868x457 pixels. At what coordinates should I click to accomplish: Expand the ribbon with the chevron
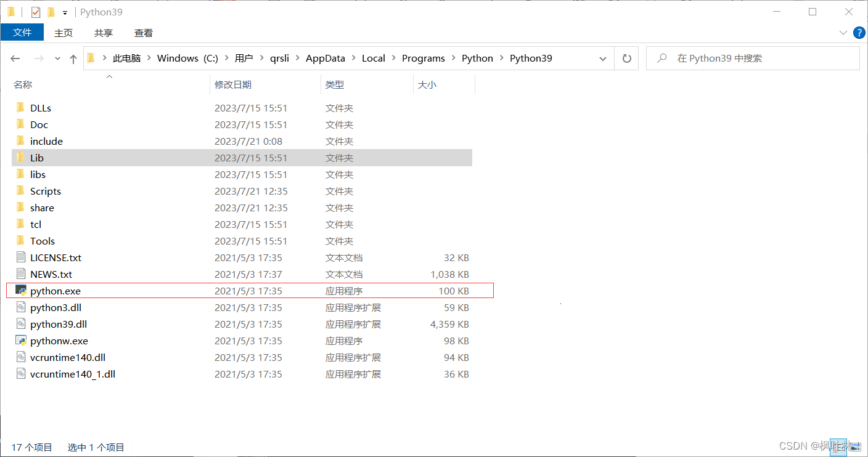click(843, 33)
